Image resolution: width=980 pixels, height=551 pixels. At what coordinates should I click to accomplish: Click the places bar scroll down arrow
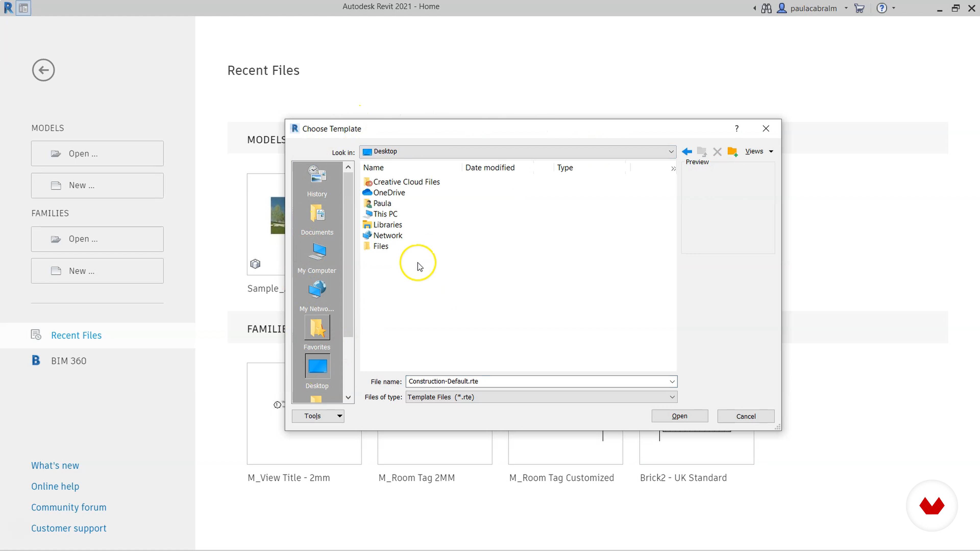click(x=348, y=397)
